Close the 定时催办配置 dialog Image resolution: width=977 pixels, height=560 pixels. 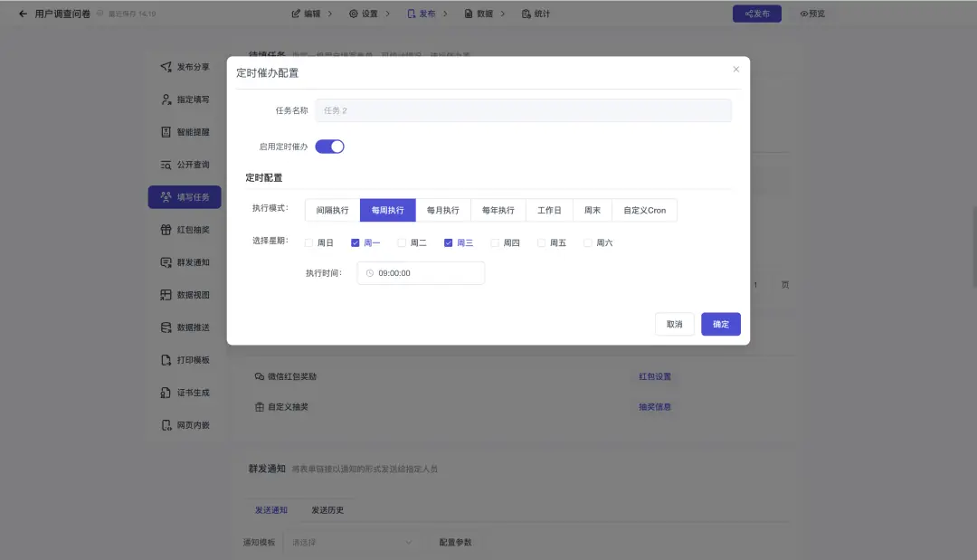pos(735,69)
